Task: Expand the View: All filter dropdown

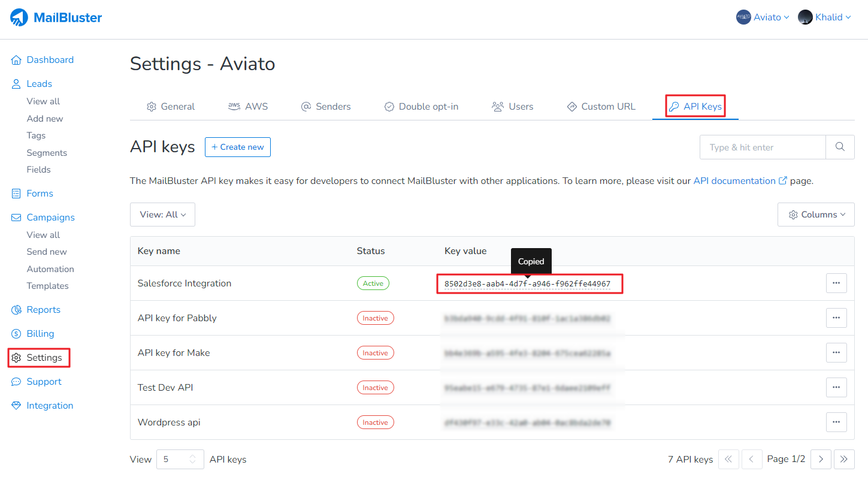Action: tap(162, 215)
